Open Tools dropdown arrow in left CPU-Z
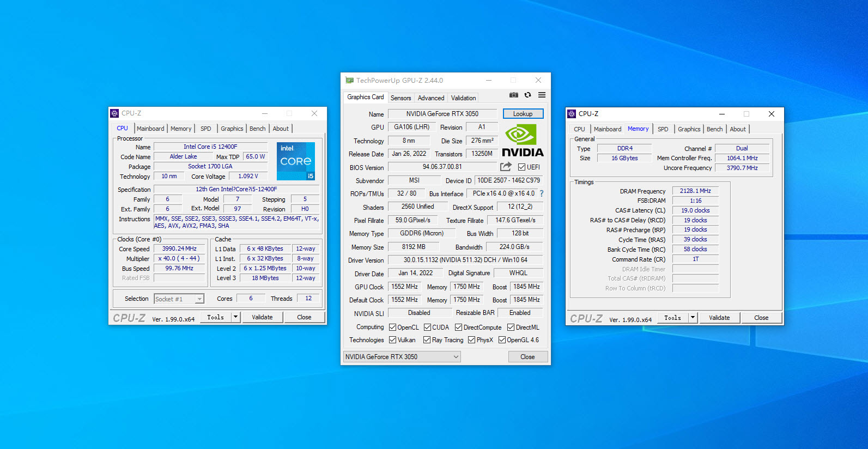The width and height of the screenshot is (868, 449). (235, 317)
